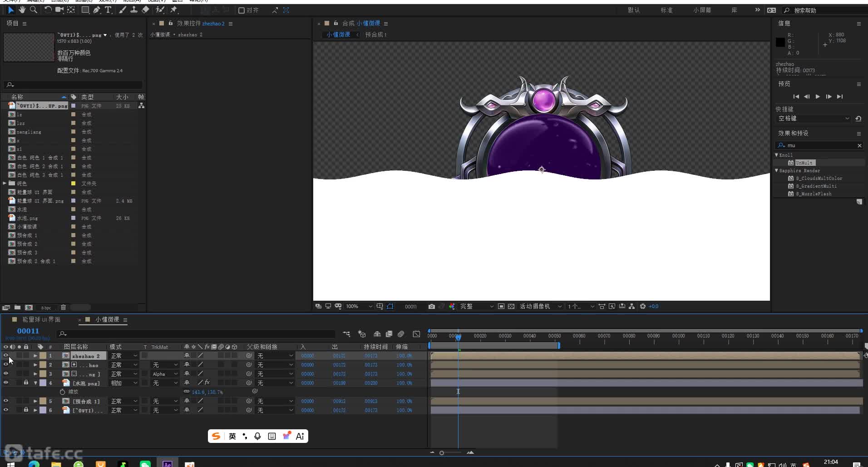868x467 pixels.
Task: Click the 00011 current time display in timeline
Action: pyautogui.click(x=28, y=331)
